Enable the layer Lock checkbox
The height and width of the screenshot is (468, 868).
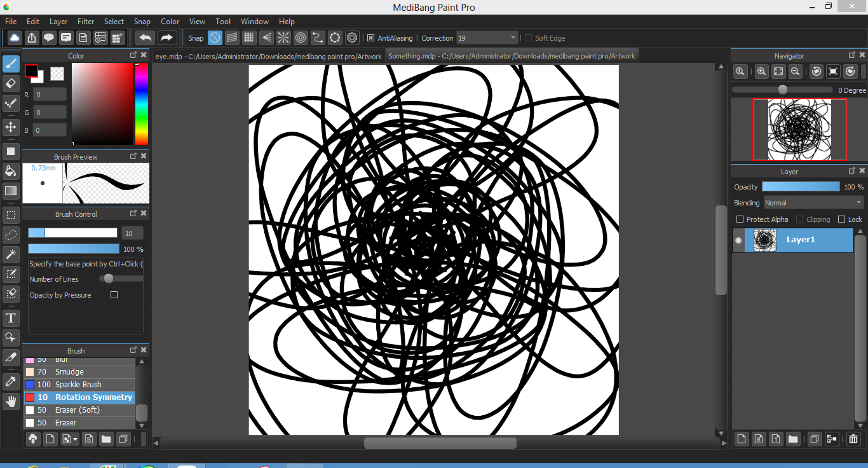(842, 219)
